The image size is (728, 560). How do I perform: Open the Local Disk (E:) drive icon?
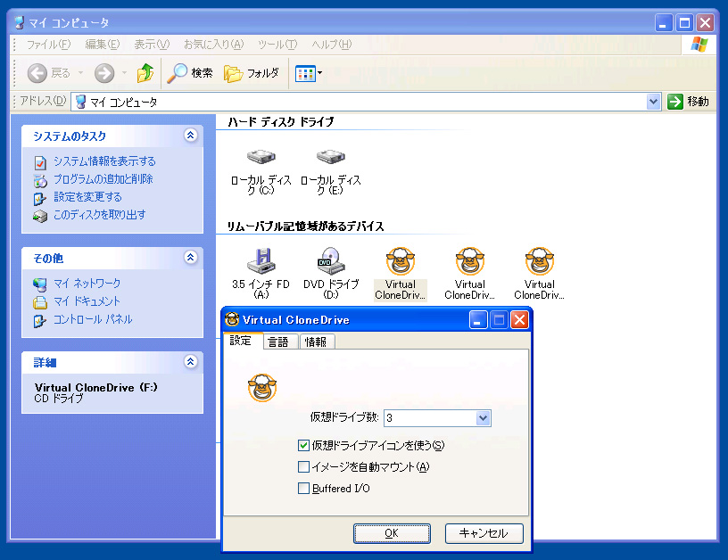click(331, 159)
